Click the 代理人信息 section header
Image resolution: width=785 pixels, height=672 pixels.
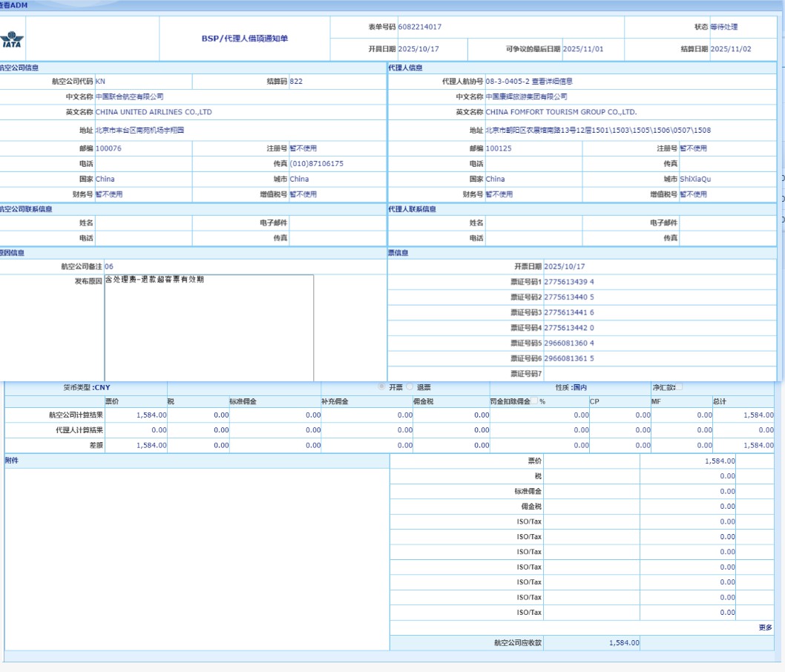(406, 67)
